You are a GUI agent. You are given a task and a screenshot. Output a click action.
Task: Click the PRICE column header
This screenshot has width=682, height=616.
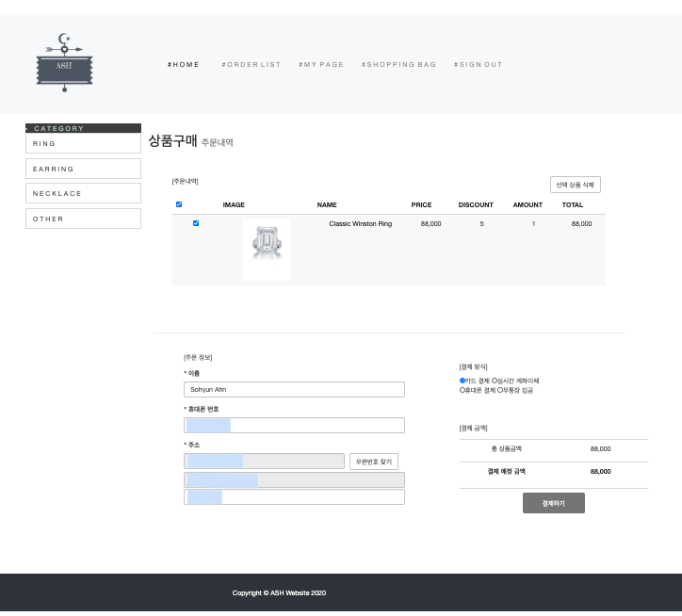[x=421, y=205]
